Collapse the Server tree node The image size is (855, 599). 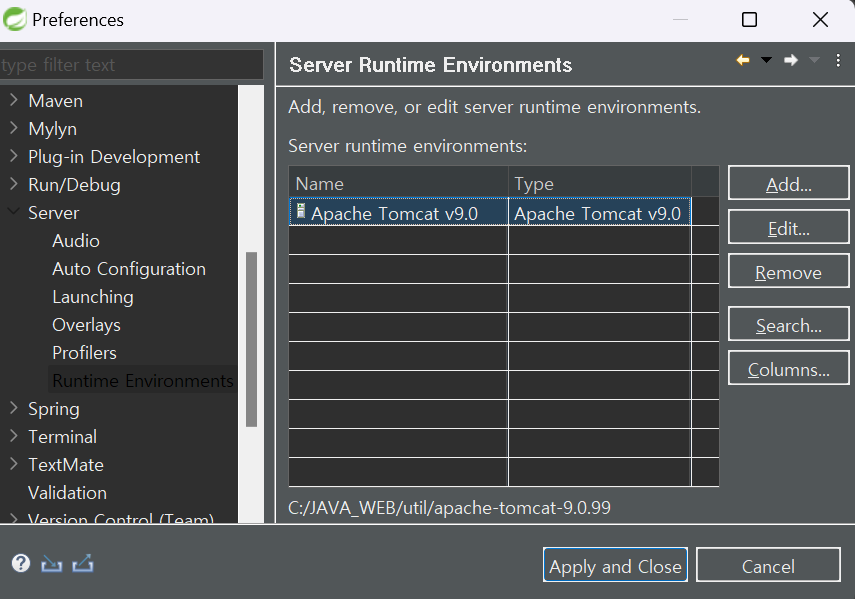tap(14, 212)
